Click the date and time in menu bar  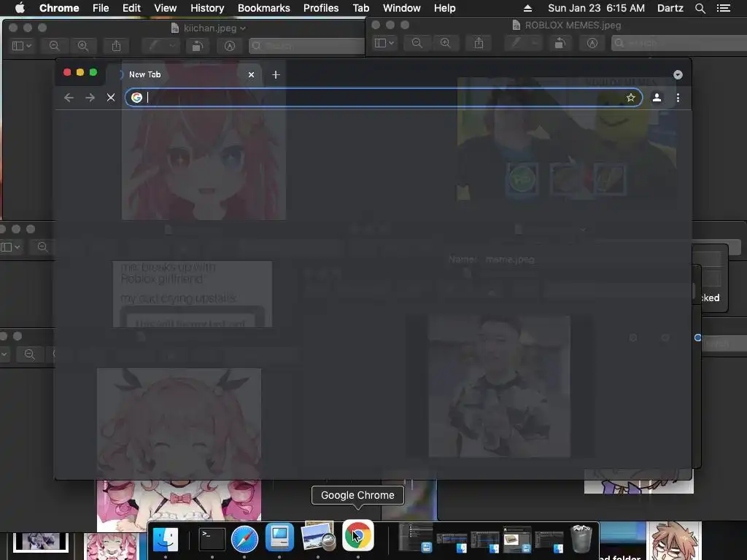pos(597,8)
